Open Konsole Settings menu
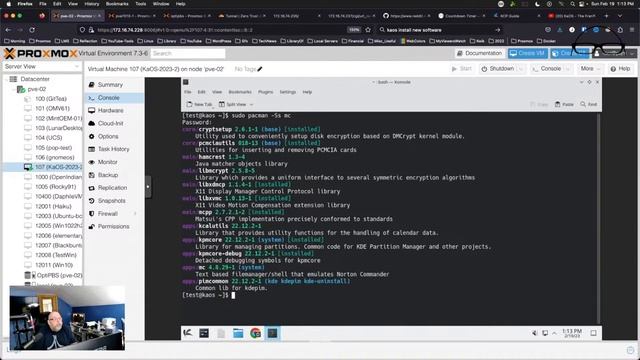 point(288,92)
